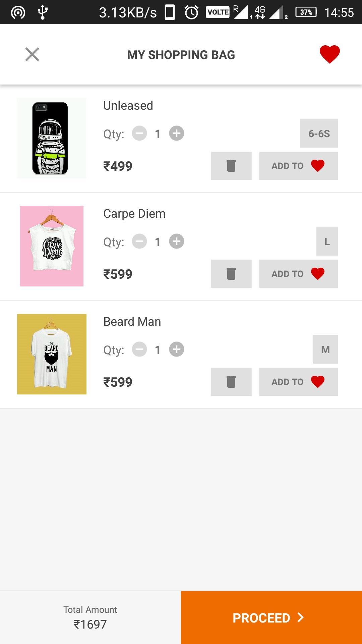Screen dimensions: 362x644
Task: View Beard Man t-shirt thumbnail
Action: pyautogui.click(x=52, y=354)
